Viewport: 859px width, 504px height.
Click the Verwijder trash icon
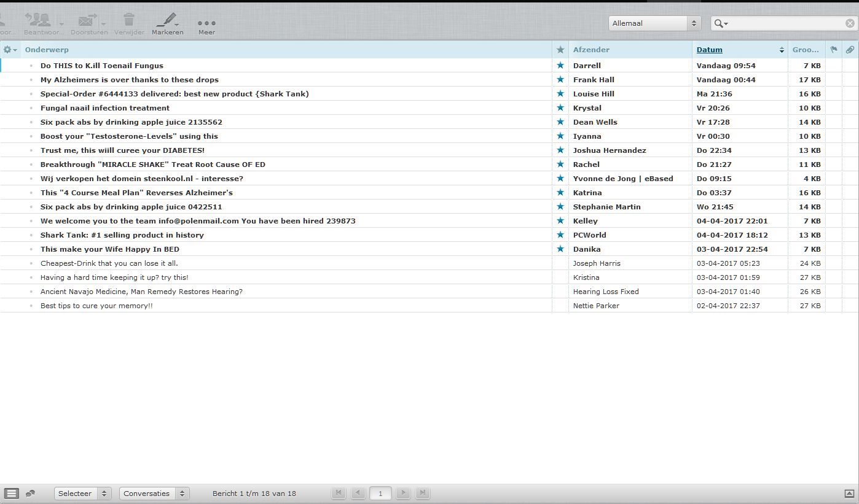(129, 20)
